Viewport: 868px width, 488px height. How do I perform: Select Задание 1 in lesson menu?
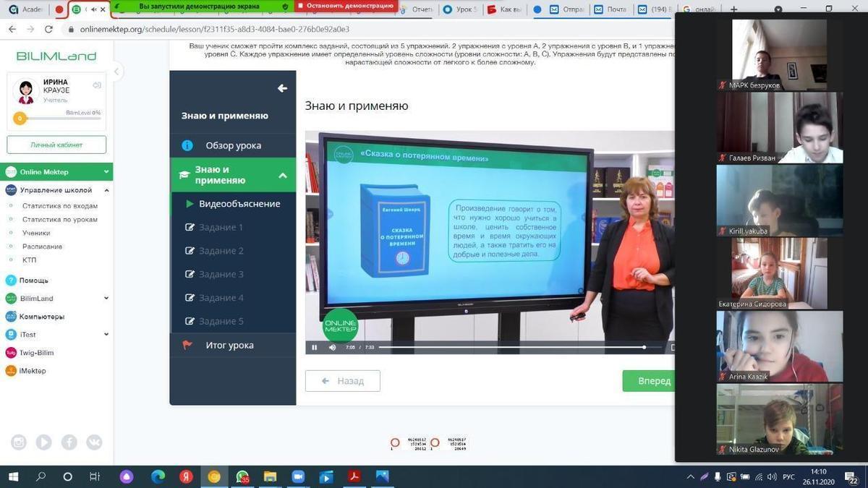221,227
